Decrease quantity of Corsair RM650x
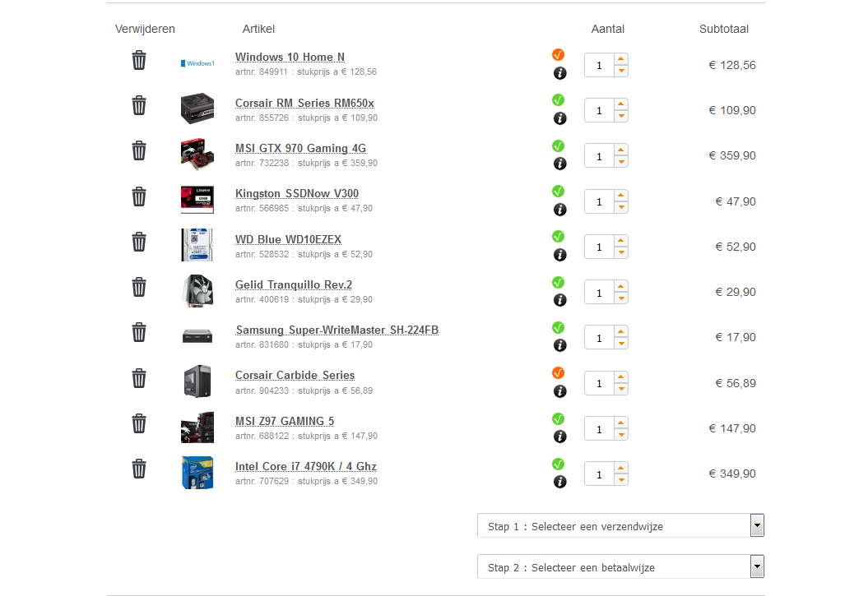868x596 pixels. tap(621, 116)
